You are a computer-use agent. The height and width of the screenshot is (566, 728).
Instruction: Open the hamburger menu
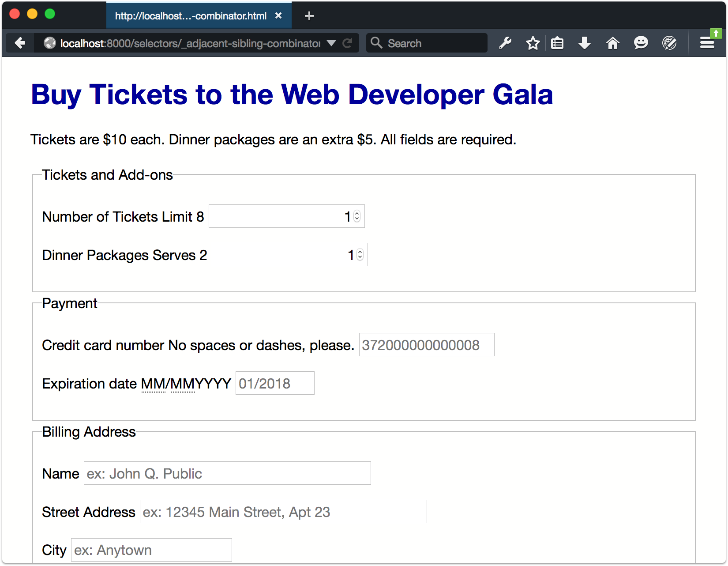coord(707,43)
